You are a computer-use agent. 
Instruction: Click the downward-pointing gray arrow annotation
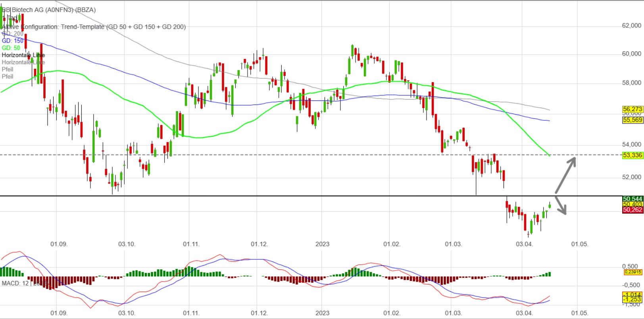click(561, 205)
